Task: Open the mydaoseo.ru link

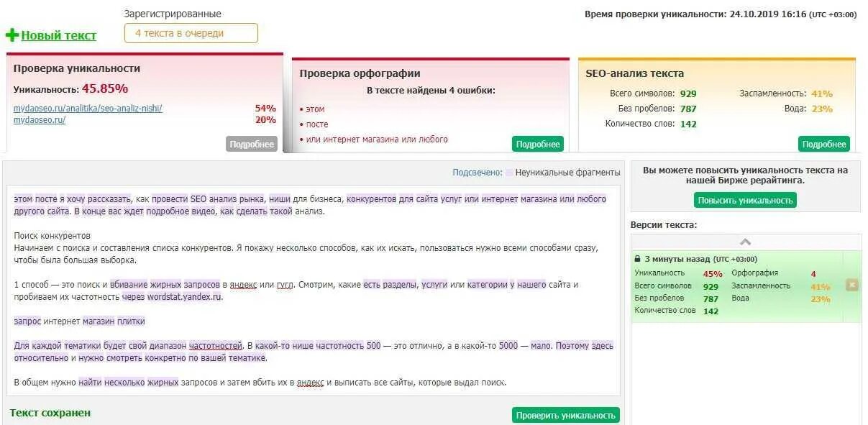Action: [x=39, y=121]
